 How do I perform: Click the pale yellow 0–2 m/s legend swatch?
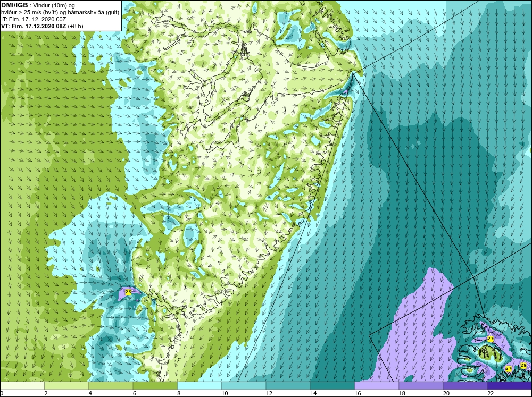click(22, 385)
